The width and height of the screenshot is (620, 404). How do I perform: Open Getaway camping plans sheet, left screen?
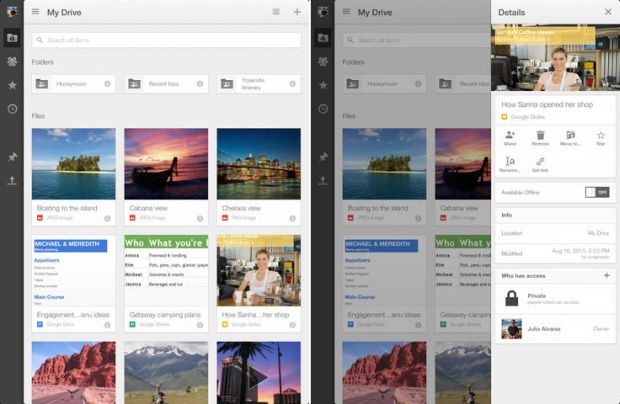click(x=166, y=283)
